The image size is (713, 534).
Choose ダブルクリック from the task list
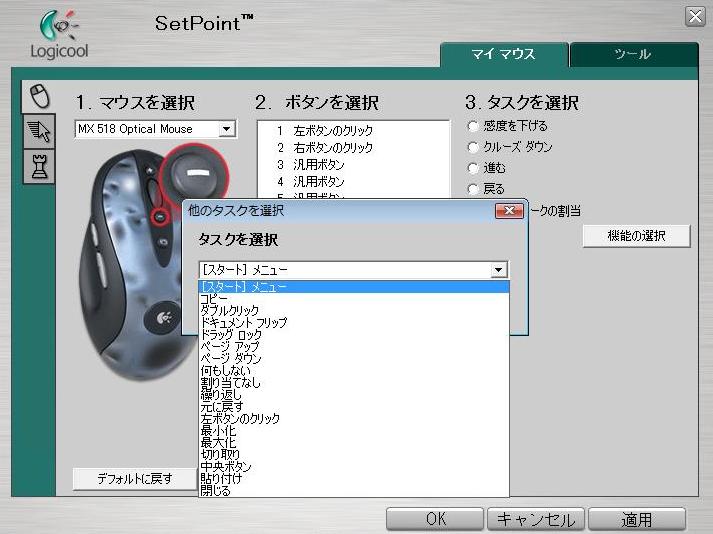click(354, 310)
